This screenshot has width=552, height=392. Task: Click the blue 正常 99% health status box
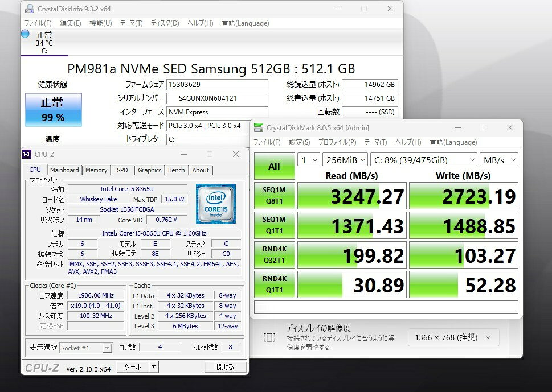53,110
